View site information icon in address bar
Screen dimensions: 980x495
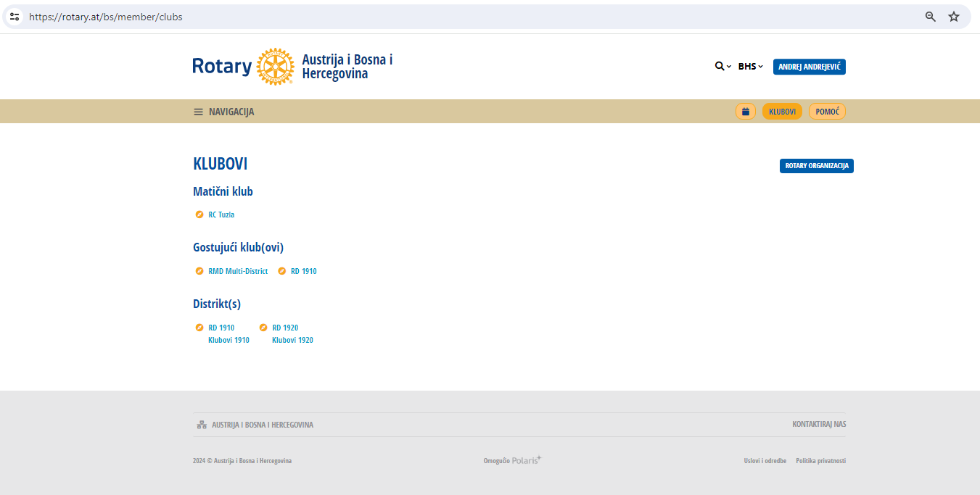point(15,17)
